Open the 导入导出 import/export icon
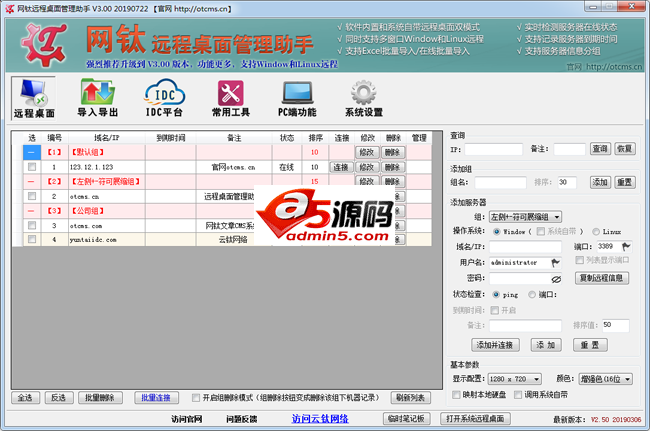This screenshot has width=650, height=431. (98, 98)
